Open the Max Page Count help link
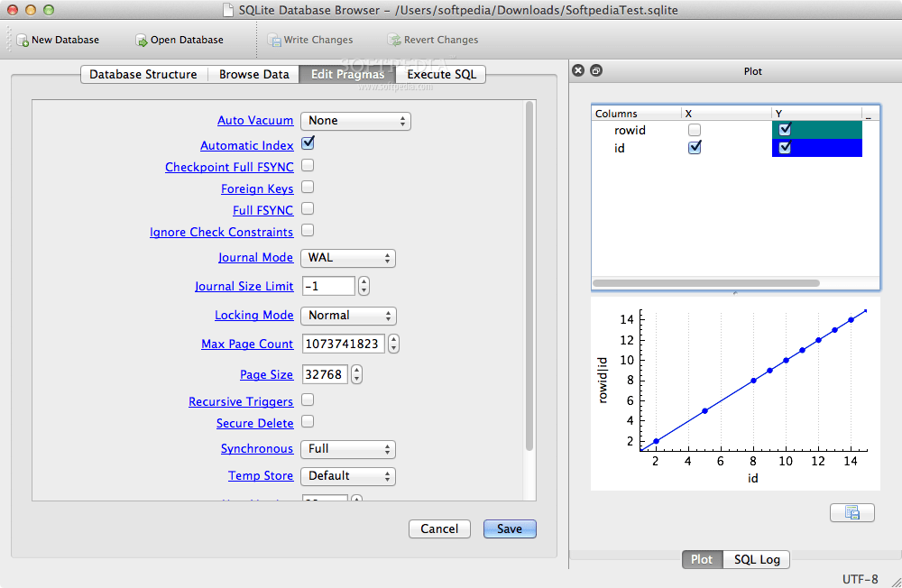This screenshot has height=588, width=902. tap(247, 344)
